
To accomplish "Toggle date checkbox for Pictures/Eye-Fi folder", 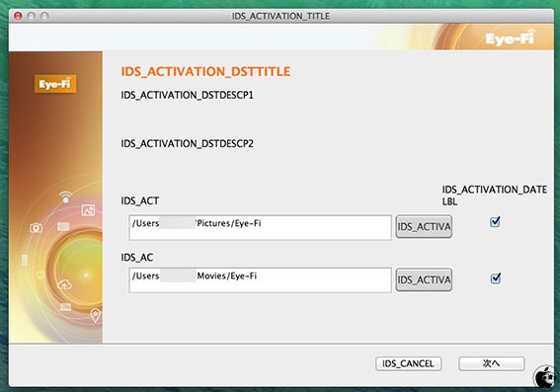I will tap(495, 222).
